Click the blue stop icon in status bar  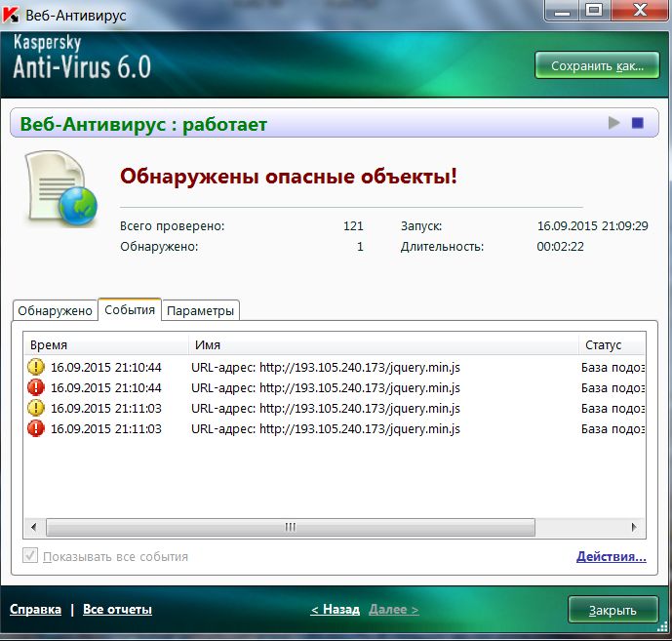(x=638, y=123)
